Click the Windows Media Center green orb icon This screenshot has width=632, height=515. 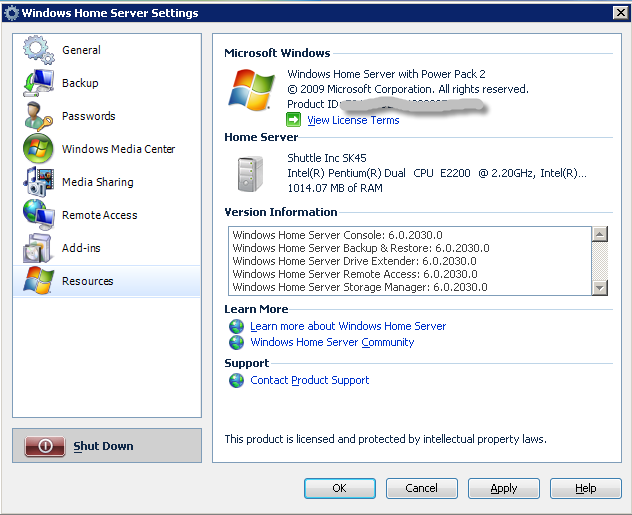point(38,149)
